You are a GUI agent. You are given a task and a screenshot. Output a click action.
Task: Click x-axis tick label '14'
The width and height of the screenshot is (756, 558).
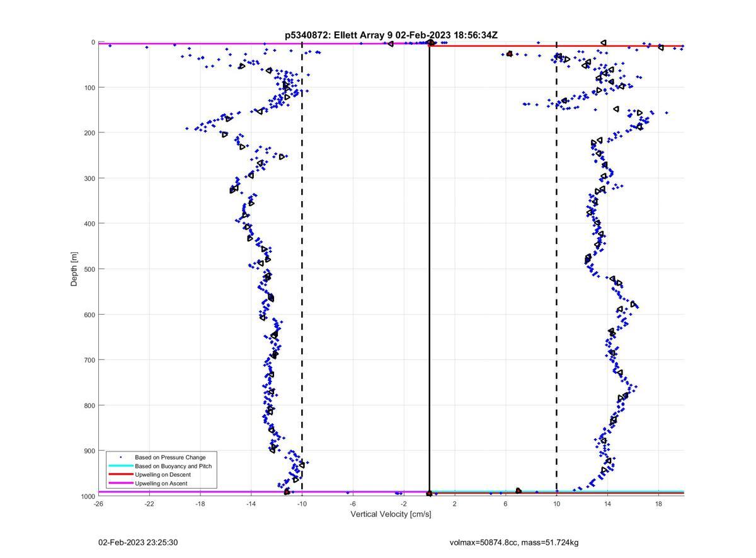[x=607, y=504]
